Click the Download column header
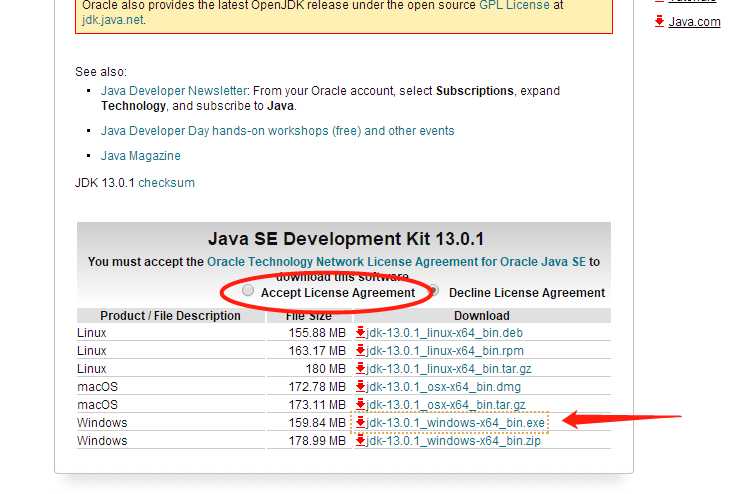The height and width of the screenshot is (494, 740). pyautogui.click(x=481, y=316)
